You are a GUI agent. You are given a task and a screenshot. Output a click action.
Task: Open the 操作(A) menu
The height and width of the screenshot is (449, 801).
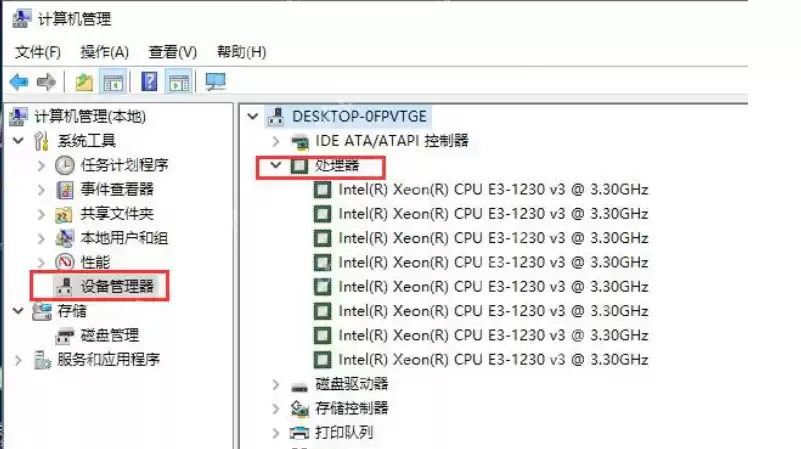pos(105,51)
